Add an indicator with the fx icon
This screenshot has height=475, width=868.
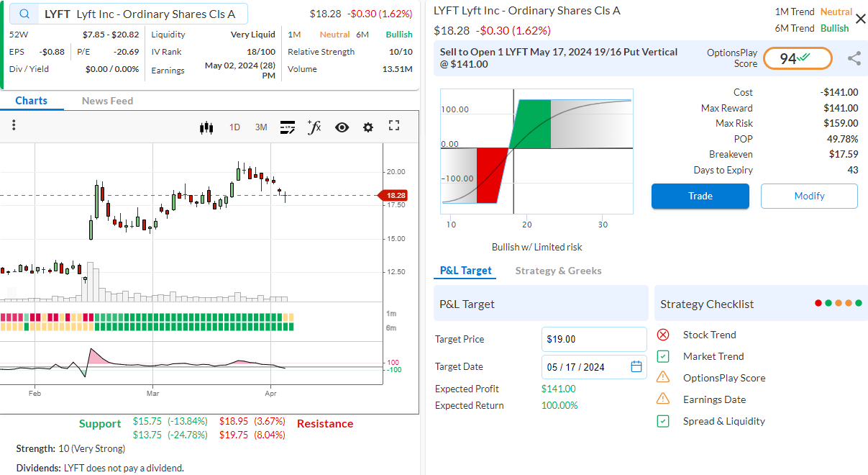tap(314, 127)
